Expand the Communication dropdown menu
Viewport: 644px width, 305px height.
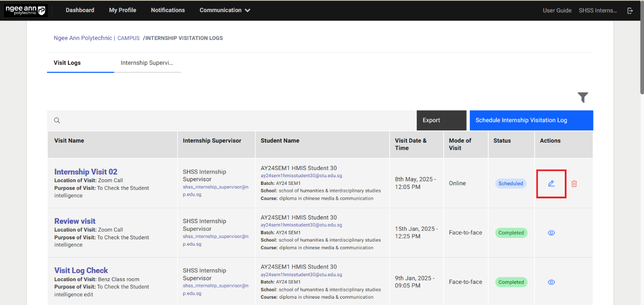(225, 10)
